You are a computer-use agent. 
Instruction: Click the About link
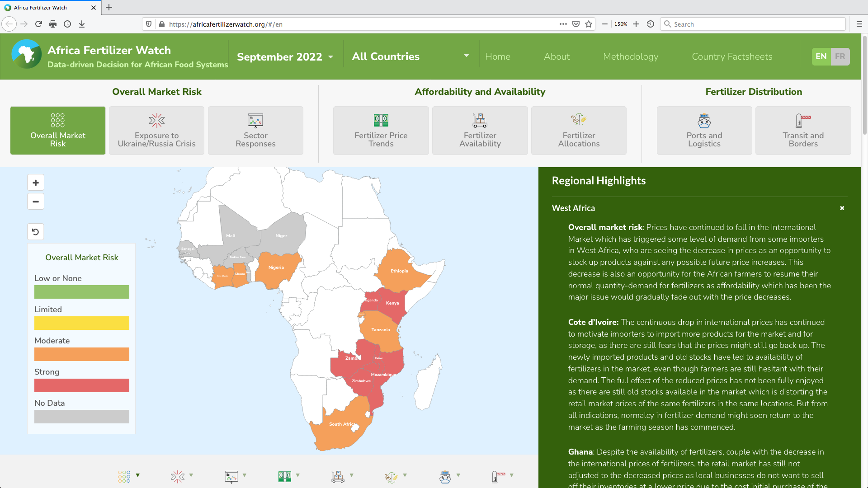pos(557,56)
